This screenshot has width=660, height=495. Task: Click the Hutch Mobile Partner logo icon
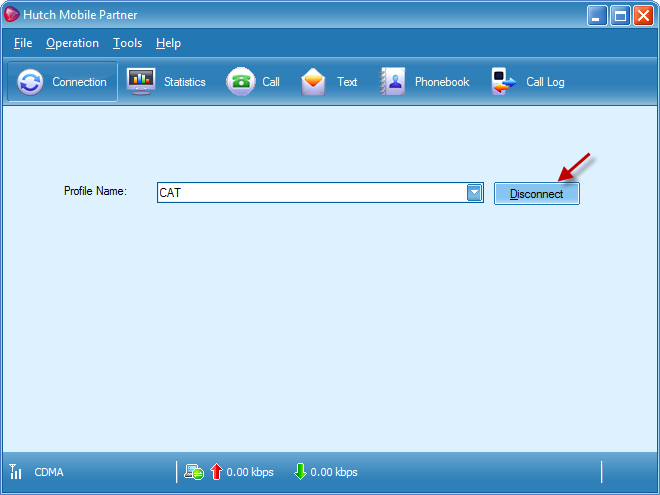coord(11,14)
